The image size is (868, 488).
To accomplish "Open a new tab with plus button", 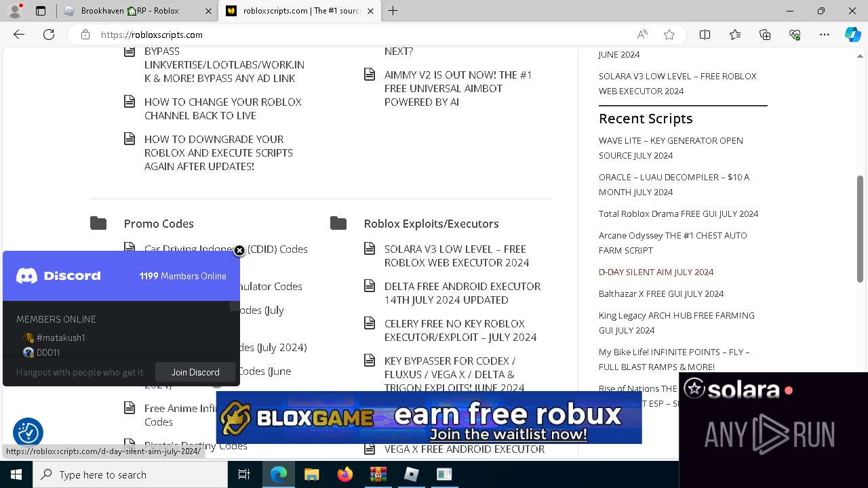I will 393,11.
